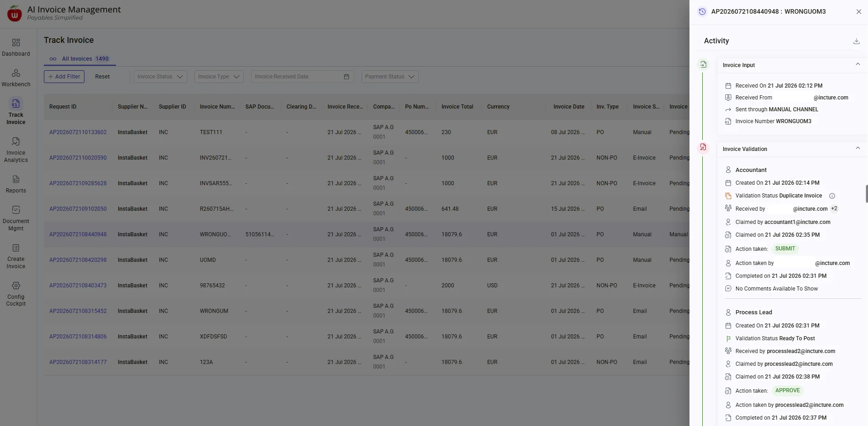The image size is (868, 426).
Task: Click the XDFDSFSD invoice number cell
Action: pos(213,337)
